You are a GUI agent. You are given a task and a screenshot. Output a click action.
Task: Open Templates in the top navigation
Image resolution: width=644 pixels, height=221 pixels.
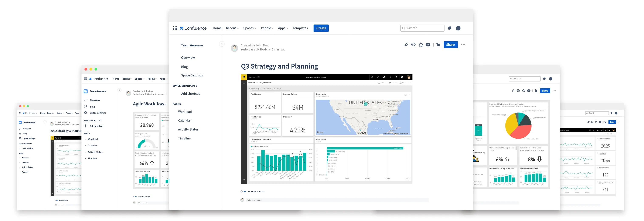click(x=300, y=28)
